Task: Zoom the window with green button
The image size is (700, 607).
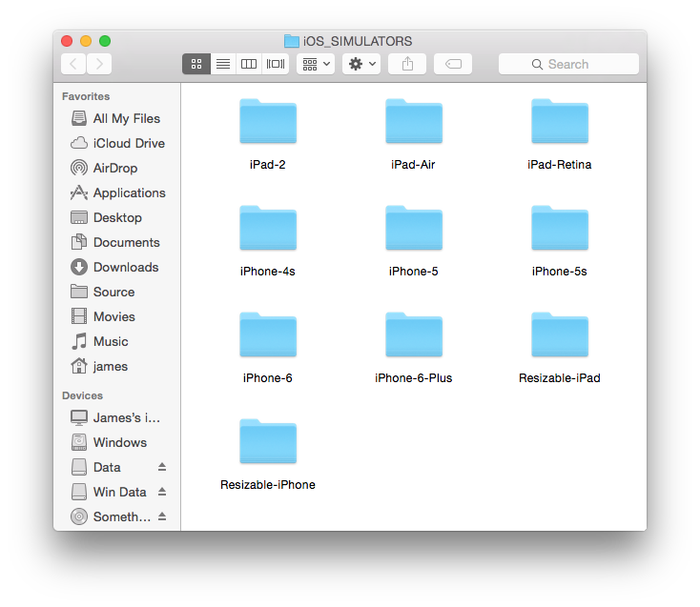Action: coord(105,41)
